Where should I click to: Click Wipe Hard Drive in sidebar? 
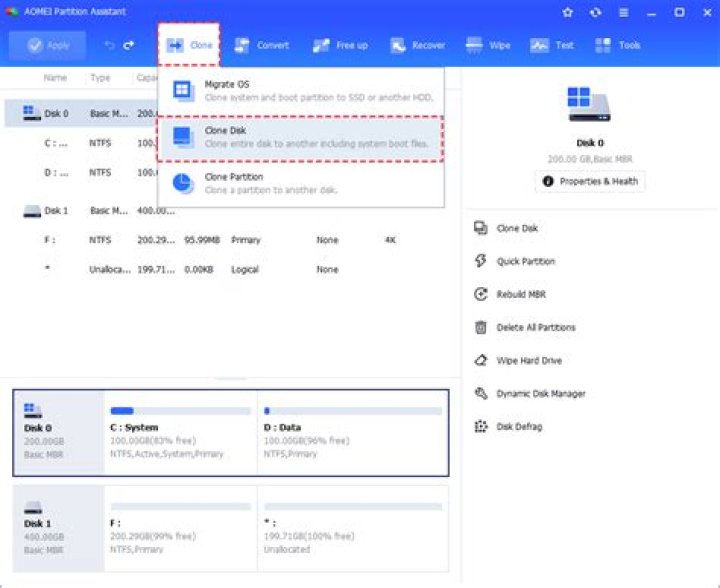tap(528, 361)
